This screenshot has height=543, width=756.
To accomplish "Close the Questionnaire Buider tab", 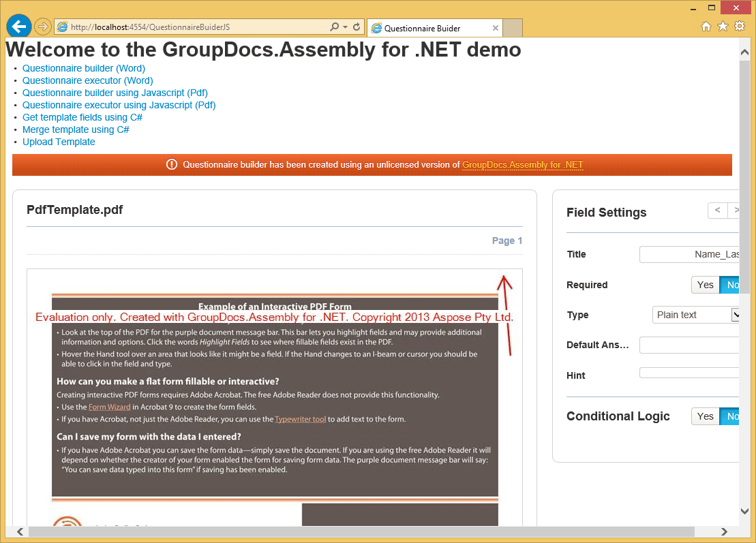I will point(495,28).
